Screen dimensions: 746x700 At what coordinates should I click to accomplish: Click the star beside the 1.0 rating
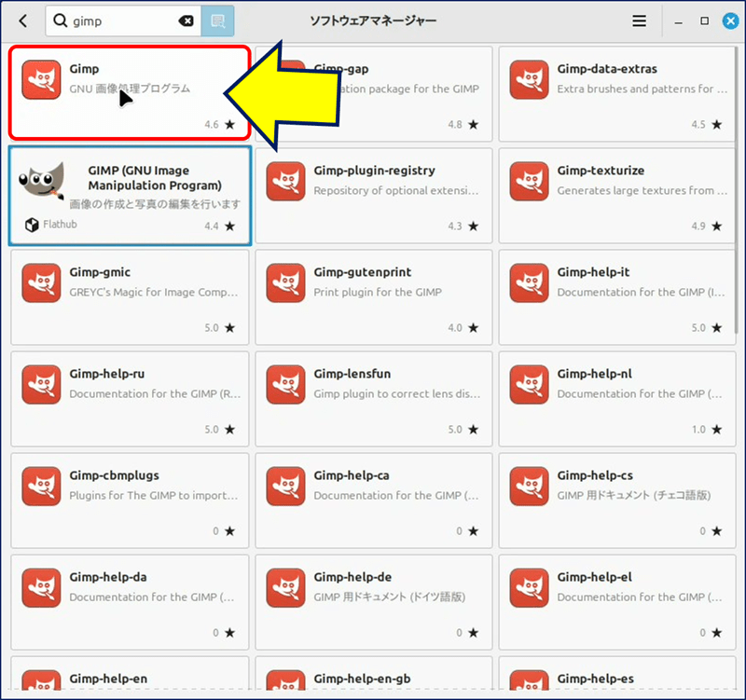coord(716,430)
